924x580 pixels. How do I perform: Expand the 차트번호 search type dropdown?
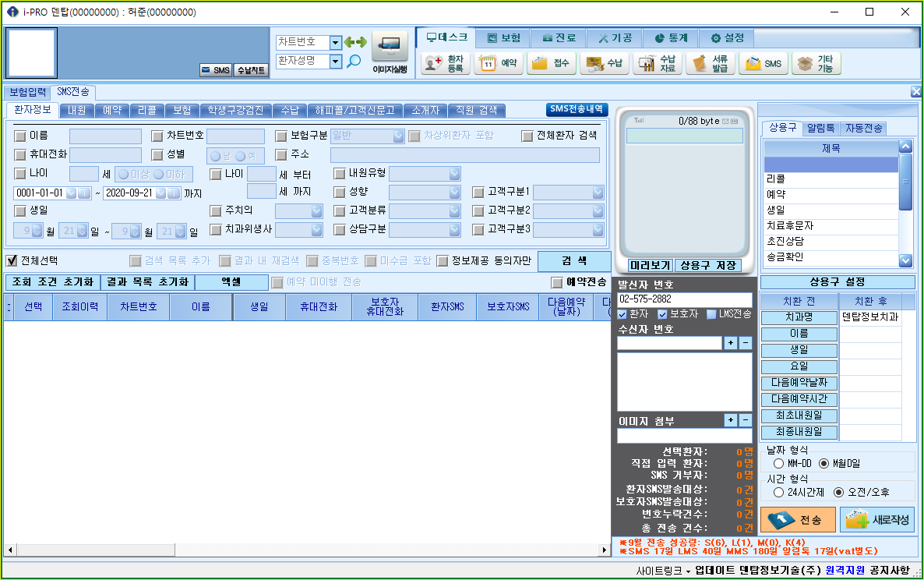pyautogui.click(x=335, y=42)
